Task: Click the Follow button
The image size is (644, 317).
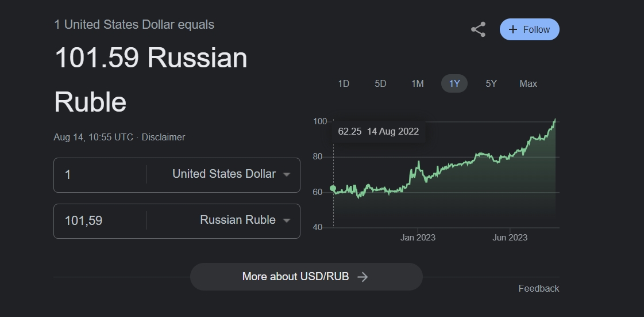Action: tap(529, 29)
